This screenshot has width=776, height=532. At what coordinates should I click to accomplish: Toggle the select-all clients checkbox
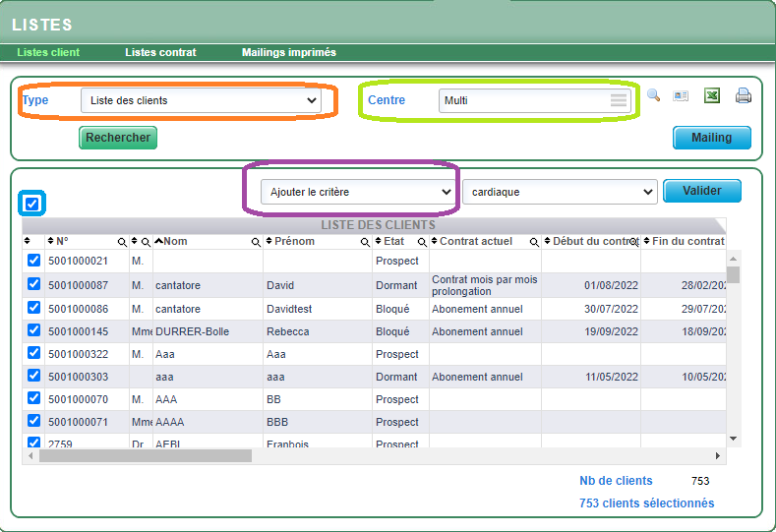click(x=32, y=204)
